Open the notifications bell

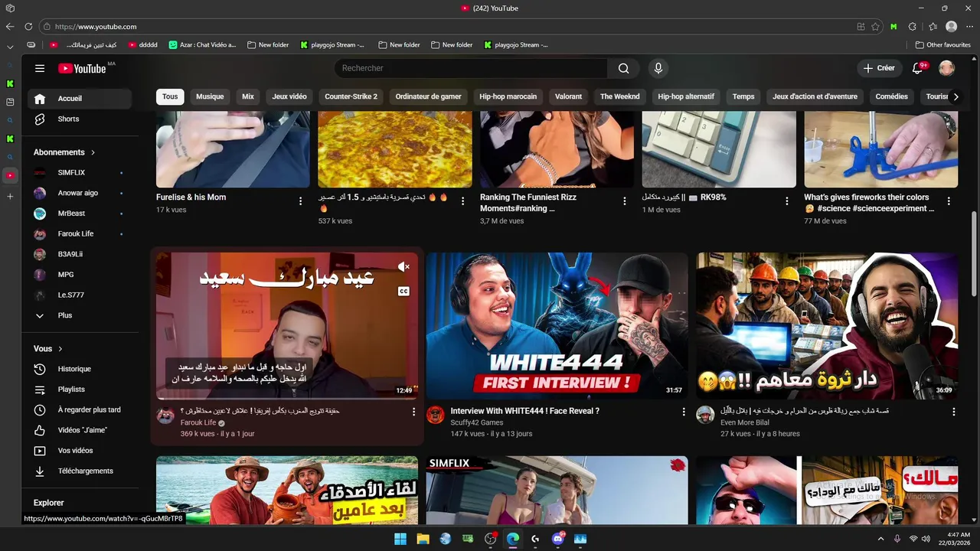coord(917,68)
